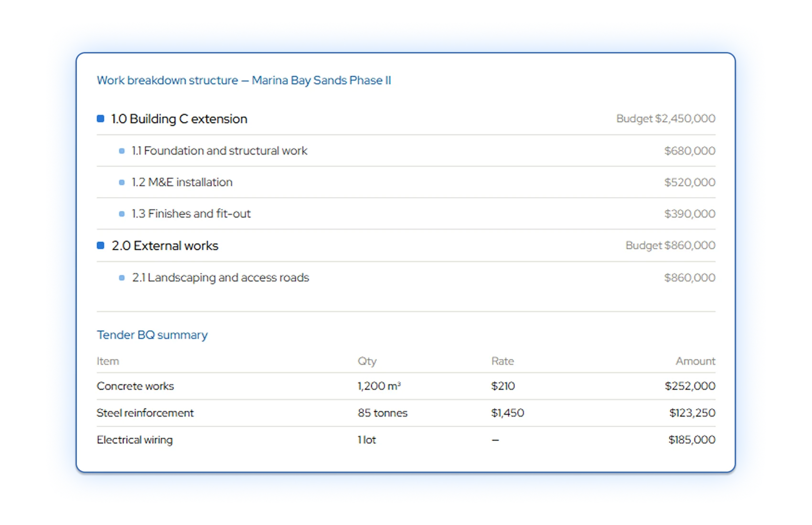Select the Concrete works cell
Viewport: 812px width, 525px height.
click(135, 386)
